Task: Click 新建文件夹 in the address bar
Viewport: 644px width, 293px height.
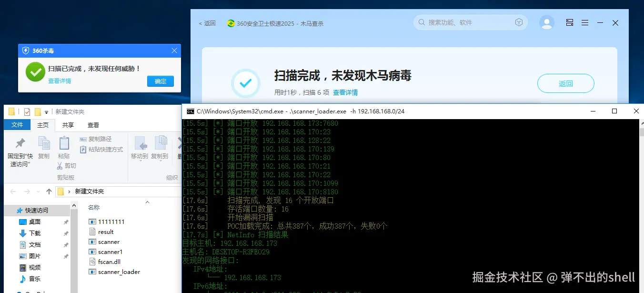Action: [89, 192]
